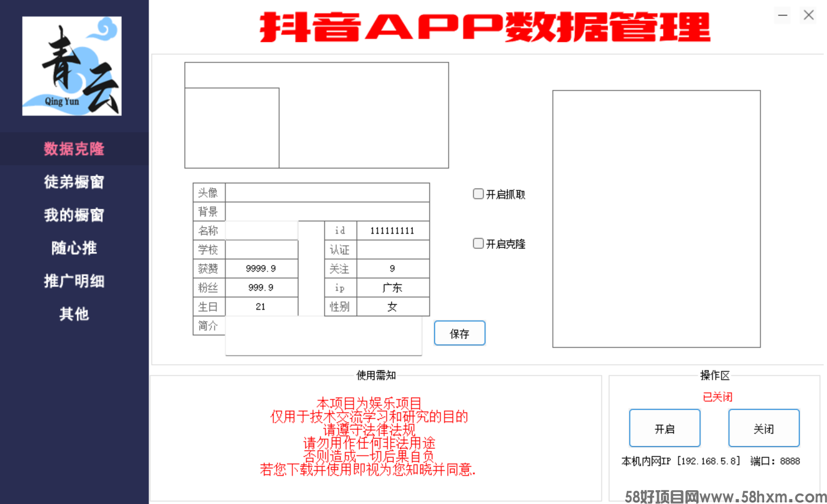This screenshot has width=827, height=504.
Task: Click the 若您下载并使用即视为您知晓并同意 line
Action: click(x=368, y=470)
